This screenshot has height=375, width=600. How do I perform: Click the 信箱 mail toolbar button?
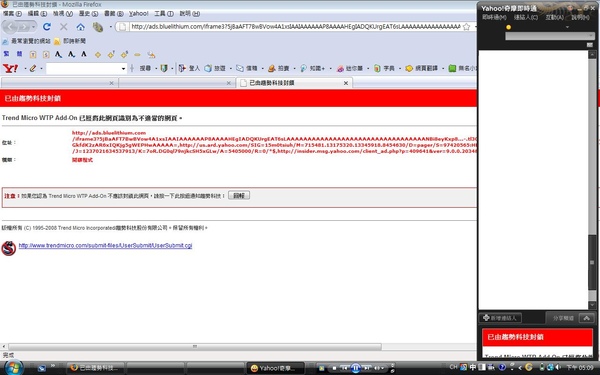coord(247,68)
